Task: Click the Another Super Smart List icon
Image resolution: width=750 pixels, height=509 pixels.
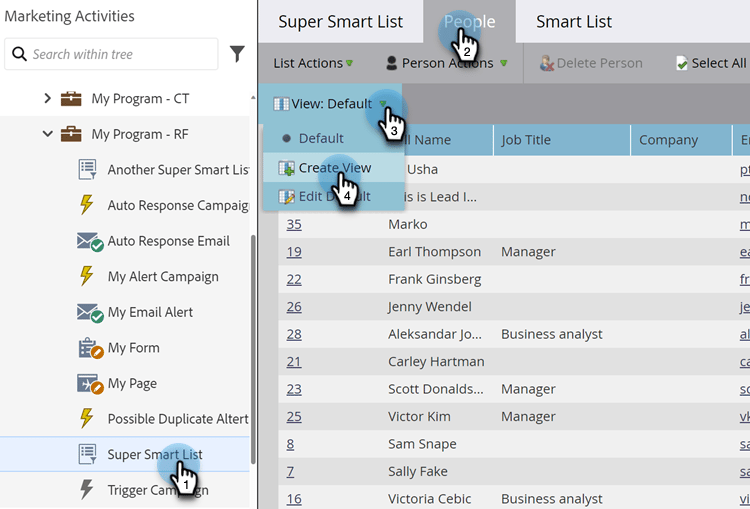Action: [x=88, y=170]
